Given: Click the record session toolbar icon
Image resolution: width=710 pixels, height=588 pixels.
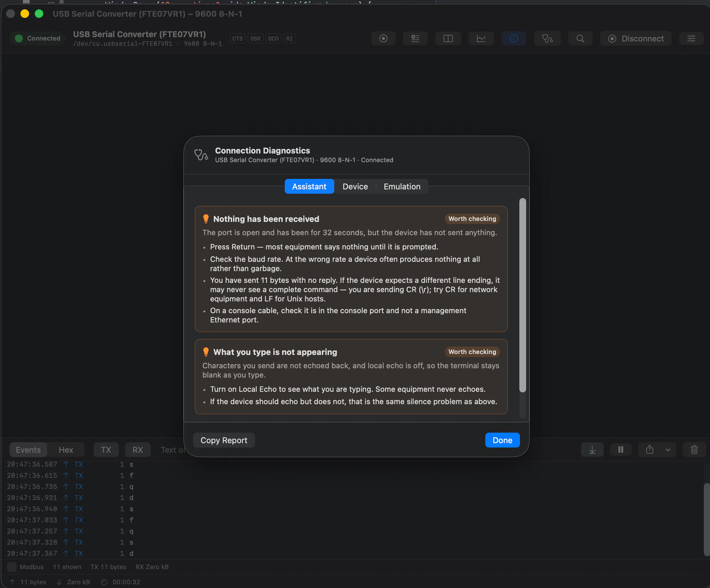Looking at the screenshot, I should coord(383,39).
